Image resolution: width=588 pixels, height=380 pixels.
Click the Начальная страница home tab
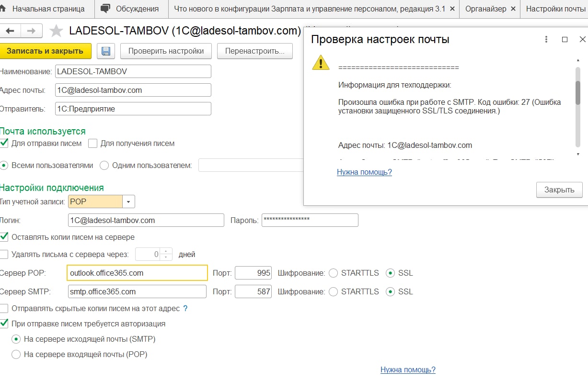42,9
